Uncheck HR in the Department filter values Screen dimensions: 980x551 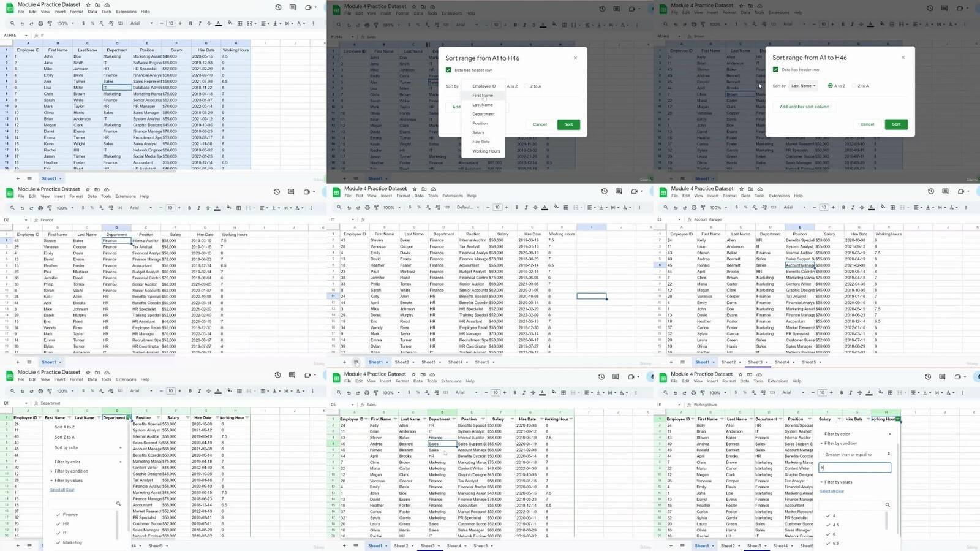59,524
